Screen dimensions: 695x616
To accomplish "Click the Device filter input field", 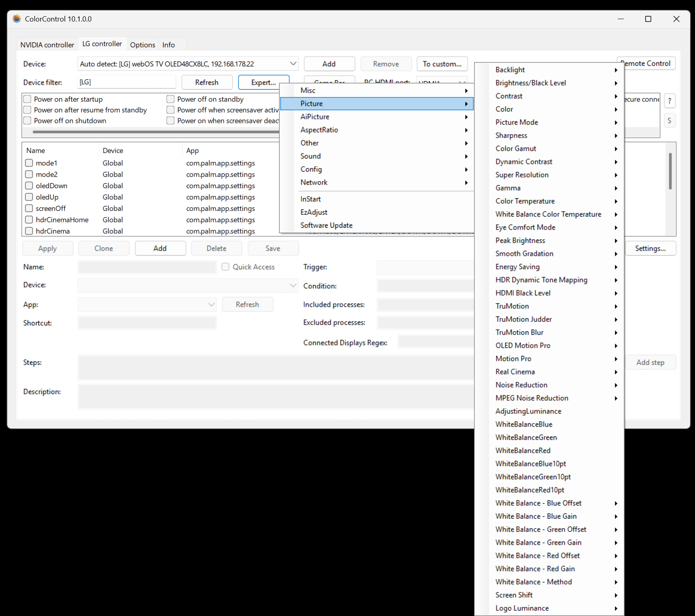I will point(127,82).
